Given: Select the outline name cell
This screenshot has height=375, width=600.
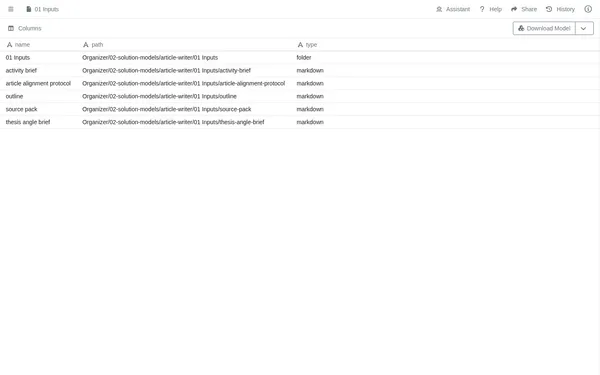Looking at the screenshot, I should tap(14, 96).
